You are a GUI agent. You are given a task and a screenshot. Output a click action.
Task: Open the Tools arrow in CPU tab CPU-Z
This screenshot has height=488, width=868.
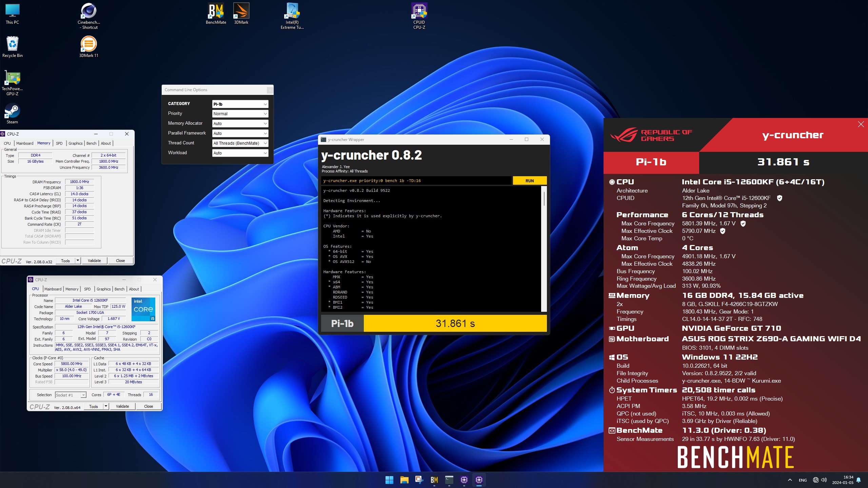tap(106, 406)
